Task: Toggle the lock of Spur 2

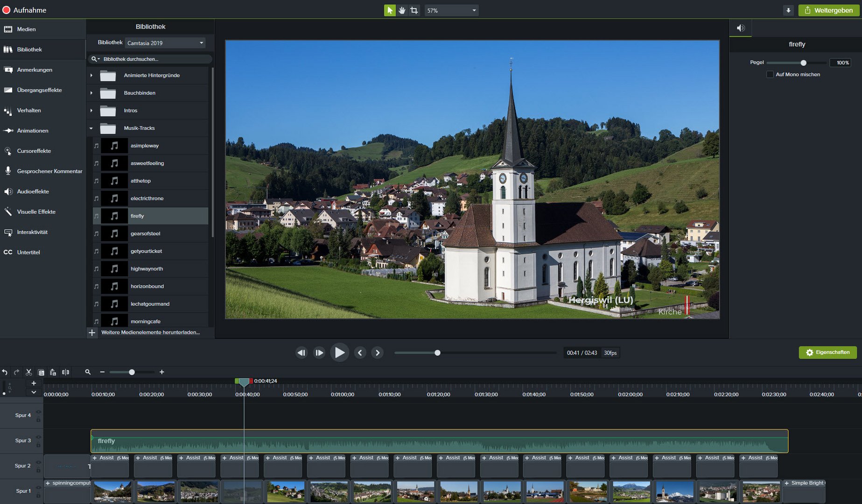Action: [39, 470]
